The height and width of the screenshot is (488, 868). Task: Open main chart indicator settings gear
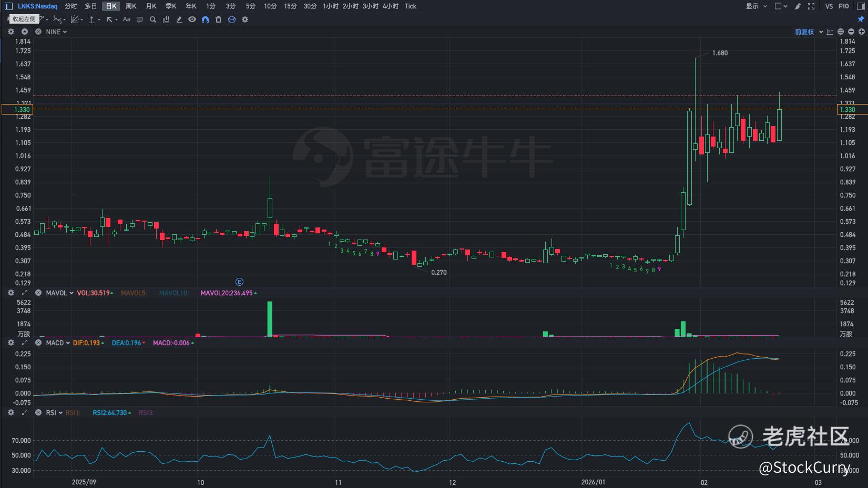[x=11, y=32]
